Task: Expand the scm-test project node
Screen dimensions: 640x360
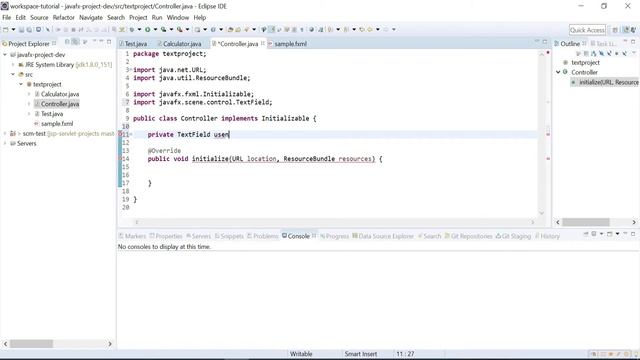Action: click(x=5, y=133)
